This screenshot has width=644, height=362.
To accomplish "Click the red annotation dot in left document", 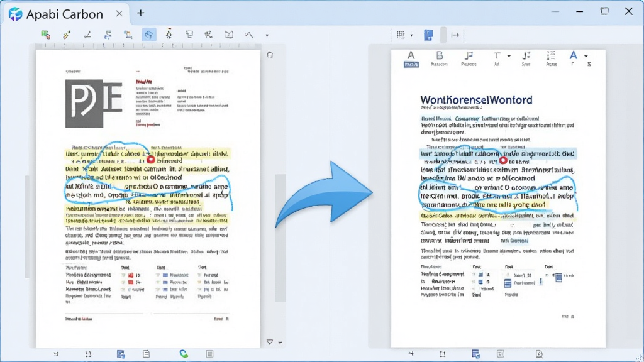I will (151, 160).
